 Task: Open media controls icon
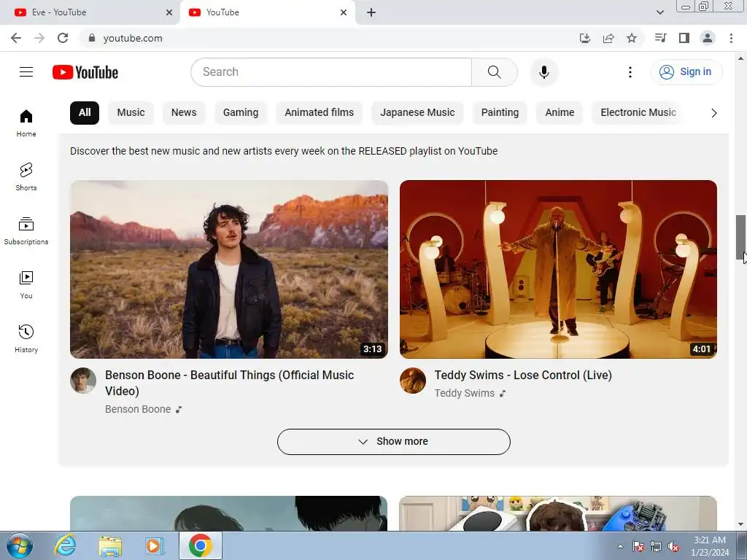click(660, 38)
